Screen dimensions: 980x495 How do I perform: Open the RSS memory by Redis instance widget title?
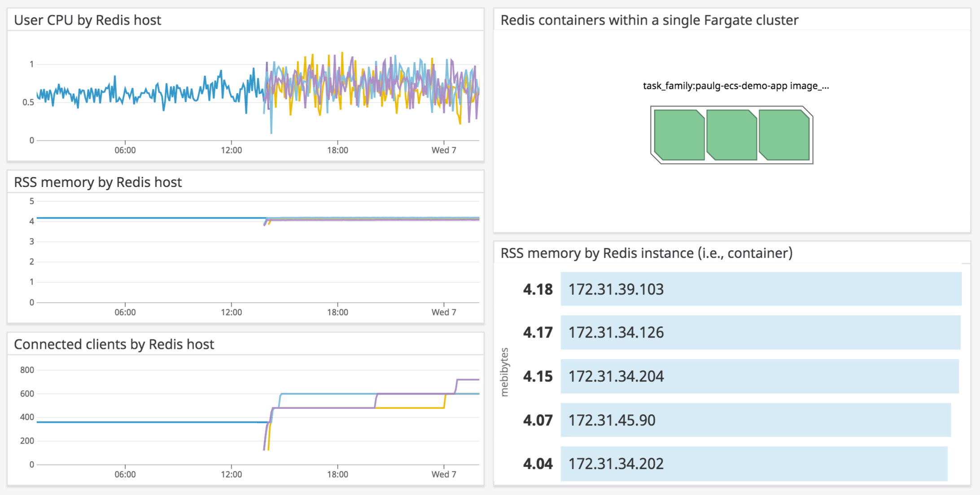click(647, 252)
